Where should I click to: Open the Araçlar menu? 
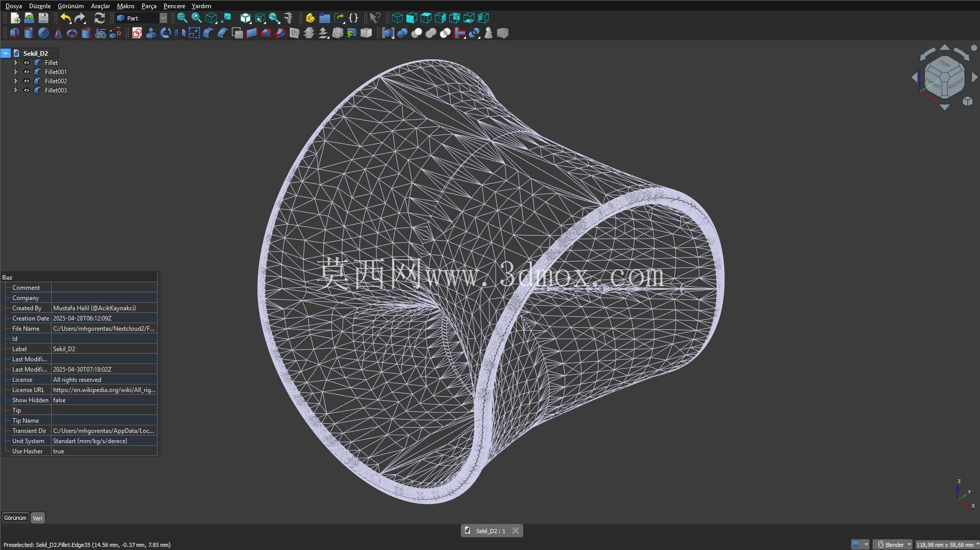(x=100, y=6)
